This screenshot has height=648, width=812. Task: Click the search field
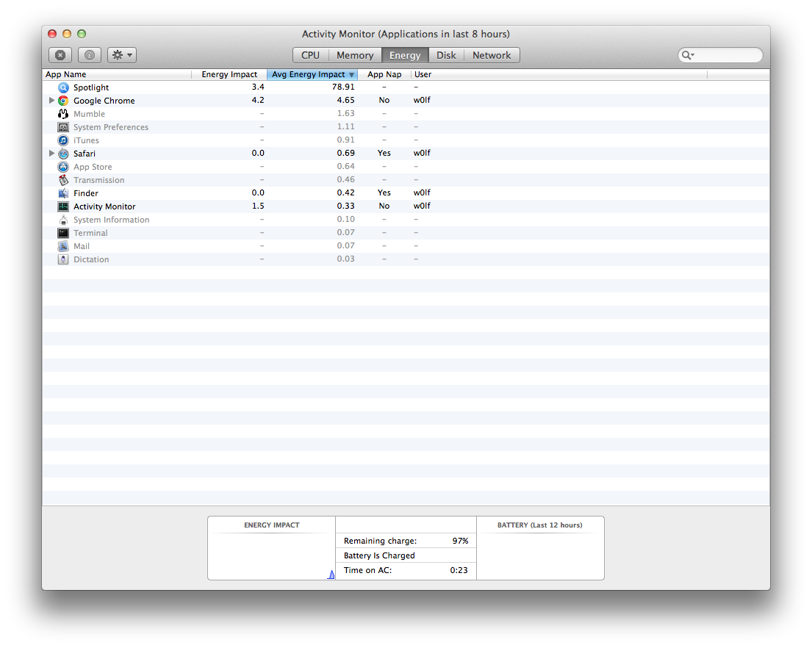(720, 55)
